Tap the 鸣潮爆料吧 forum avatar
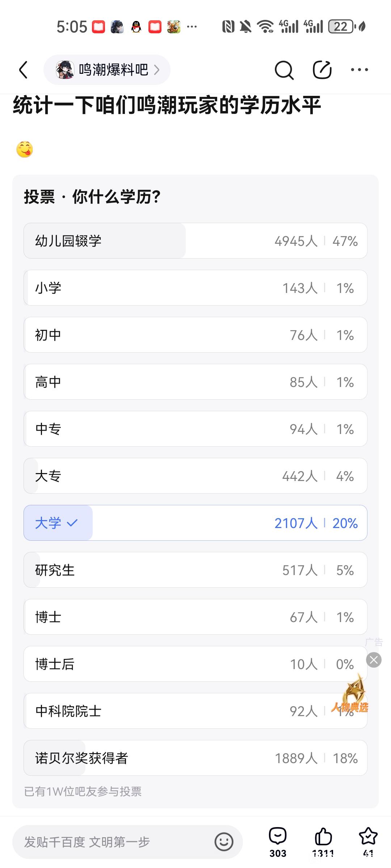The image size is (391, 868). [x=65, y=70]
